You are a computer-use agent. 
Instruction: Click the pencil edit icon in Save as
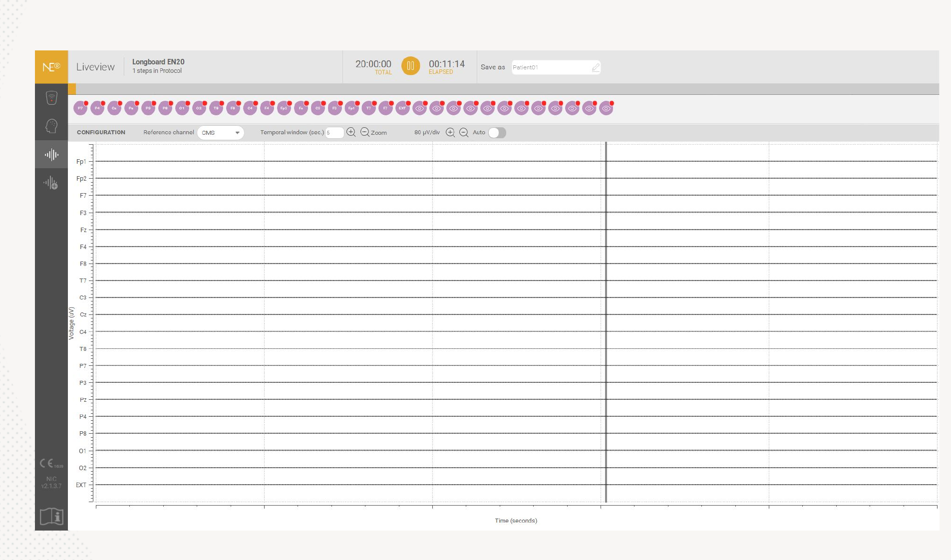(596, 67)
